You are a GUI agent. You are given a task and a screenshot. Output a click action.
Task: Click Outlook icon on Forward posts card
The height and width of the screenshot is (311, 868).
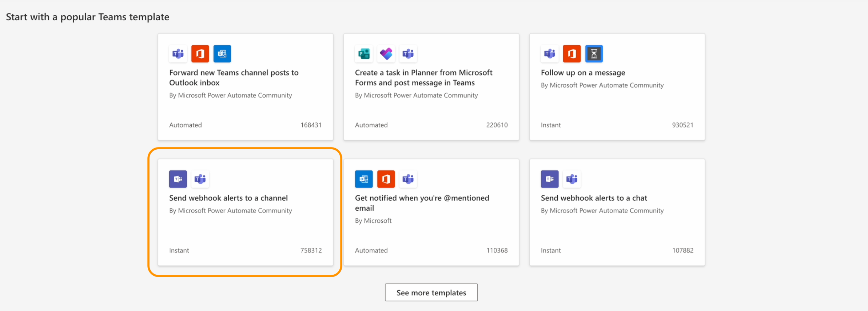pos(222,54)
